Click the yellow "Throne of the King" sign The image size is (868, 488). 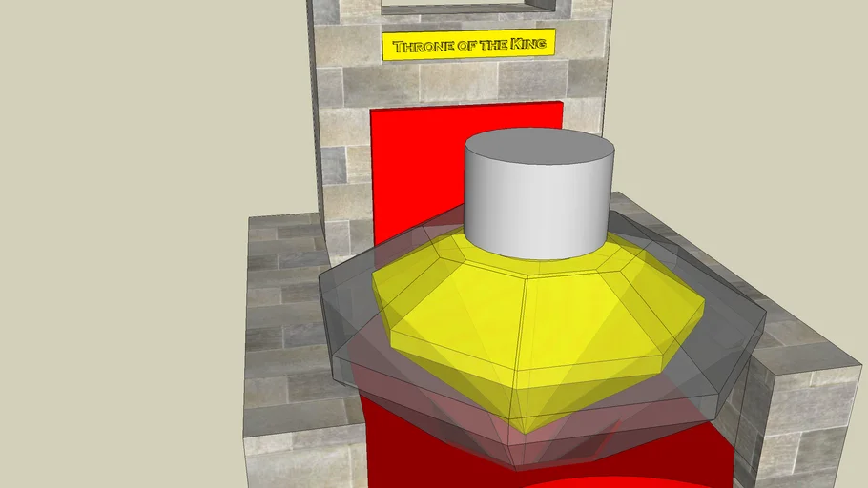click(x=468, y=46)
